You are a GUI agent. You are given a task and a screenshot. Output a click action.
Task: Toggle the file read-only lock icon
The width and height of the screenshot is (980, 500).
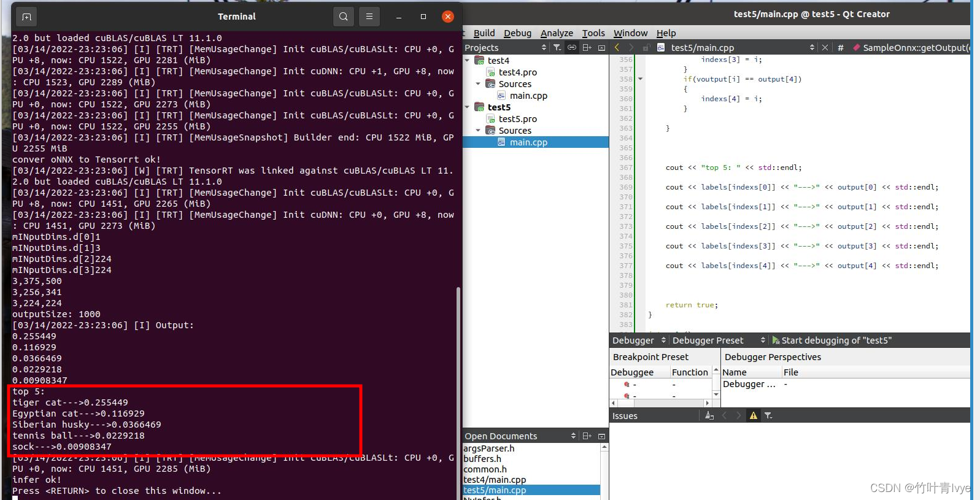(x=646, y=47)
